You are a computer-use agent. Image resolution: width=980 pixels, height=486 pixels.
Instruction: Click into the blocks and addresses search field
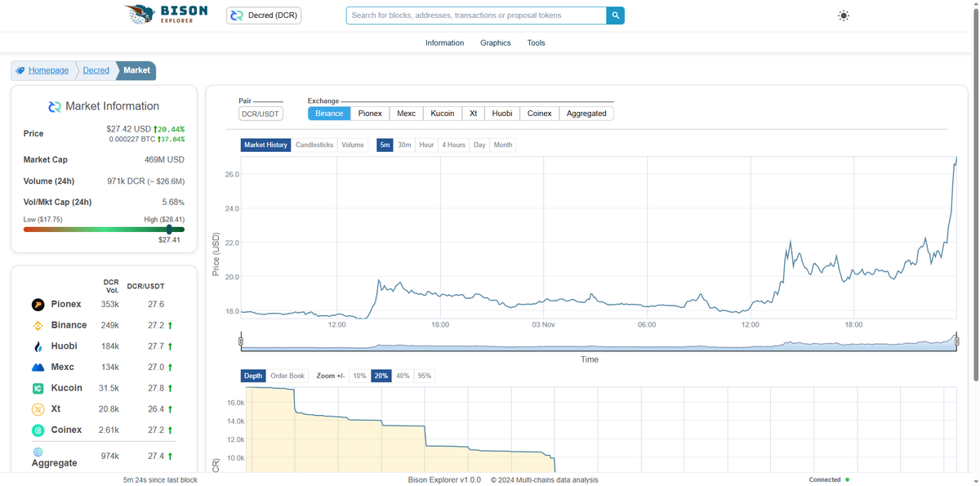tap(476, 16)
